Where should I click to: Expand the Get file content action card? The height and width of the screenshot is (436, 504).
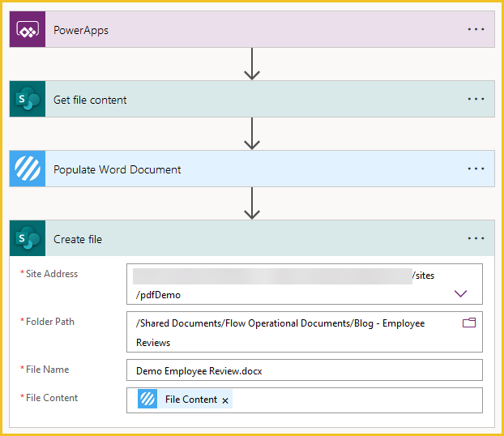click(x=252, y=99)
